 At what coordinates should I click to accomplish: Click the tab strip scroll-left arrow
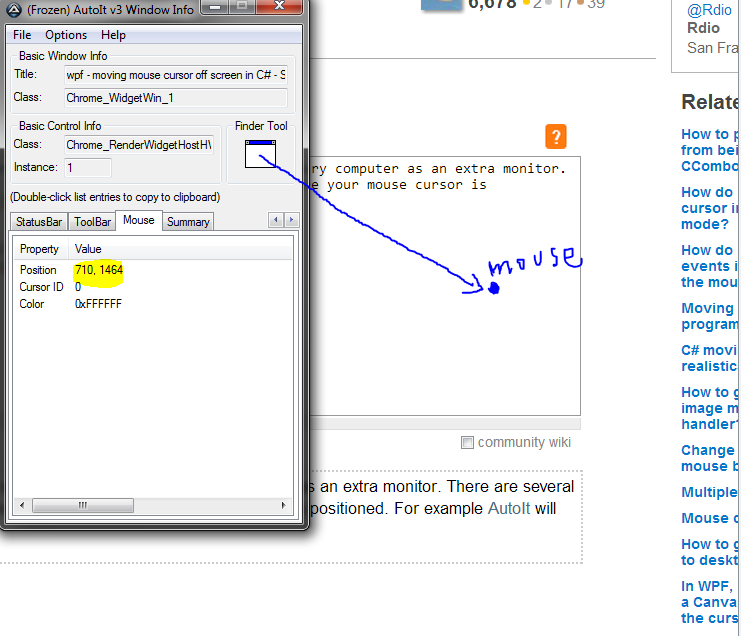(276, 220)
